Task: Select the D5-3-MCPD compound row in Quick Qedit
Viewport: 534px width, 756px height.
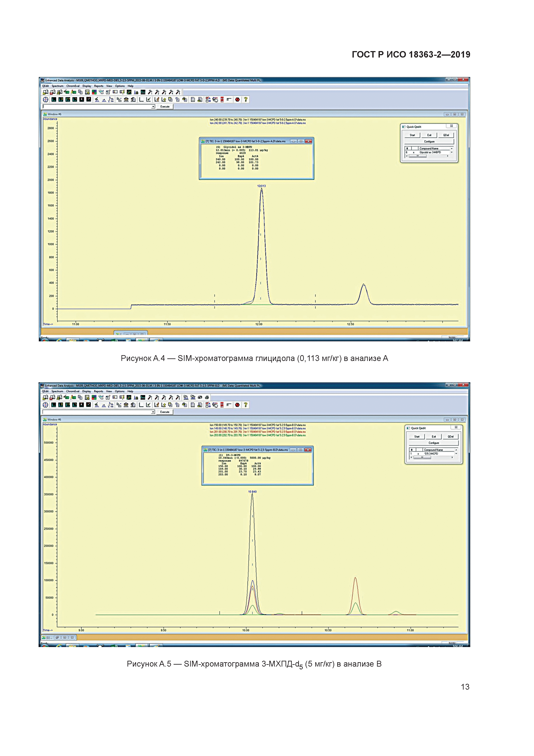Action: tap(431, 454)
